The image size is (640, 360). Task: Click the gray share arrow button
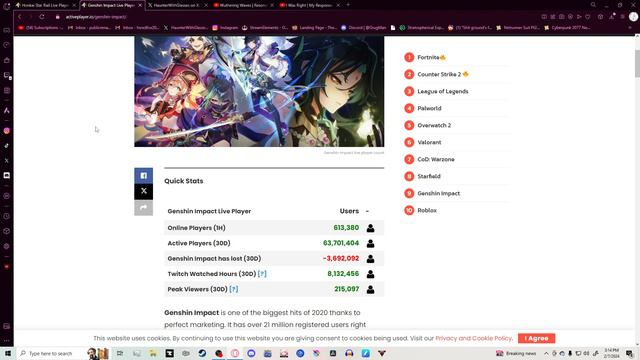click(144, 208)
